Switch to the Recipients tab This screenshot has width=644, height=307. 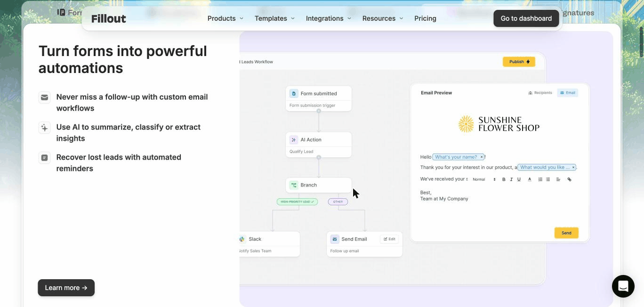point(540,93)
